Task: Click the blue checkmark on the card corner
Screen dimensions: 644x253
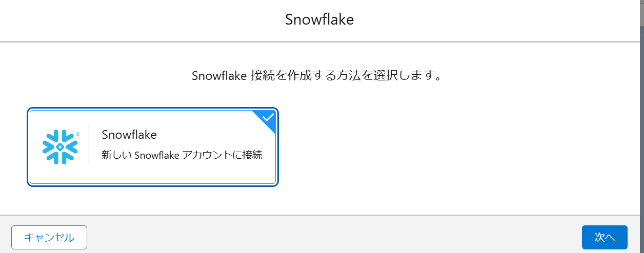Action: pos(268,117)
